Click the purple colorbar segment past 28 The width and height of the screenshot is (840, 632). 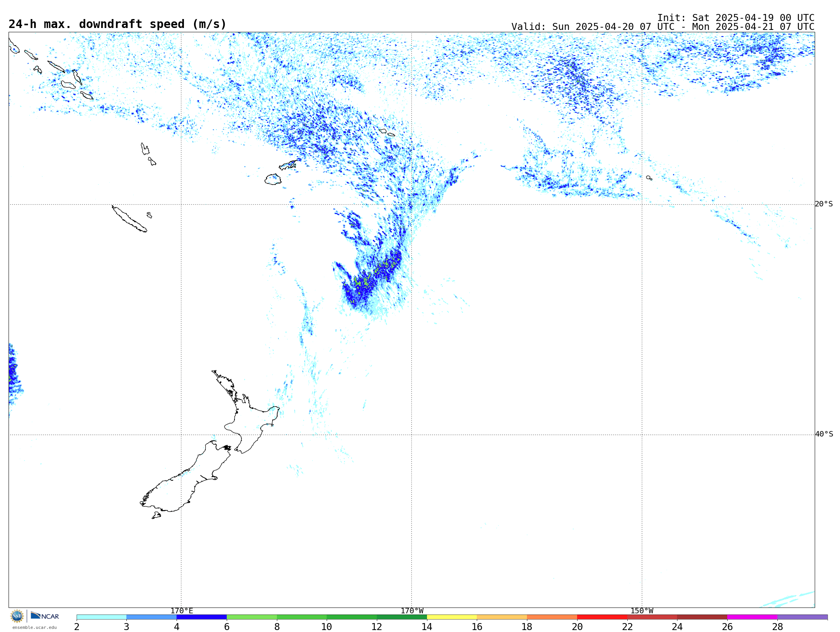802,617
